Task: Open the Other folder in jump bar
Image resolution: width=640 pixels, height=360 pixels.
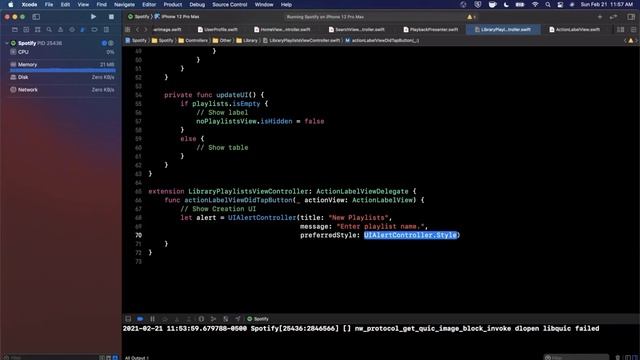Action: click(x=222, y=40)
